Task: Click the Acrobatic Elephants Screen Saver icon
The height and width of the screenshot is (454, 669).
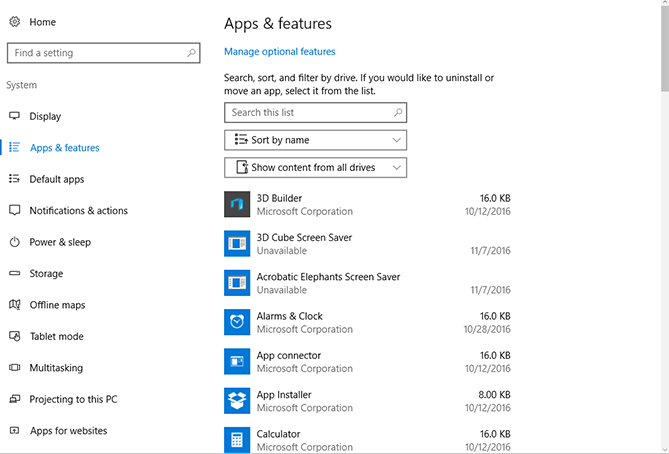Action: tap(237, 283)
